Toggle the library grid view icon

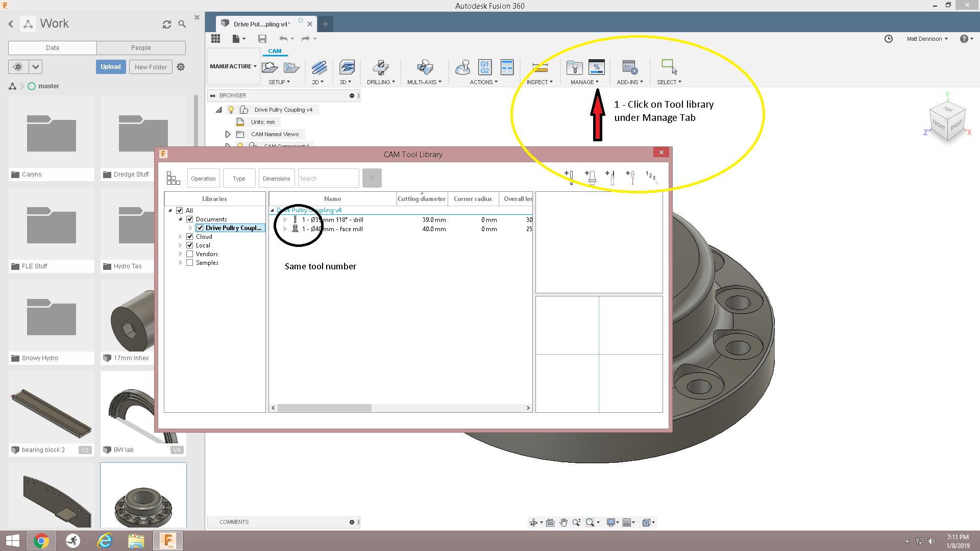pyautogui.click(x=174, y=178)
